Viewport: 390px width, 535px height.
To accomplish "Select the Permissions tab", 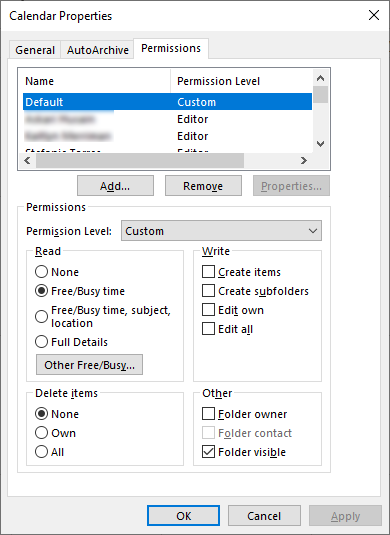I will (x=171, y=48).
